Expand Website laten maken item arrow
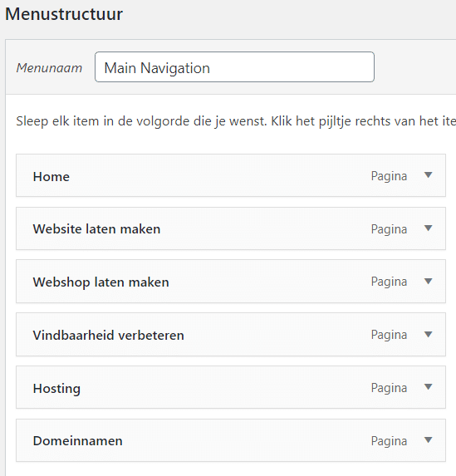 tap(428, 228)
